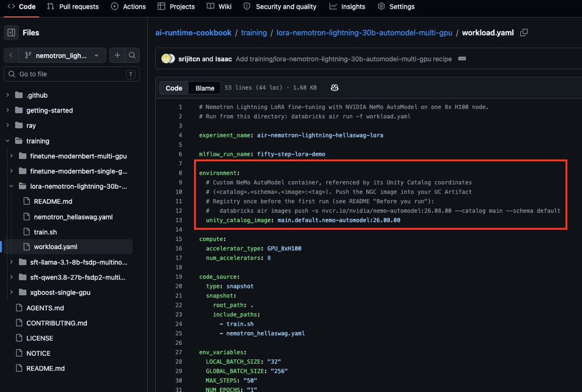
Task: Open the Pull requests tab
Action: (x=73, y=7)
